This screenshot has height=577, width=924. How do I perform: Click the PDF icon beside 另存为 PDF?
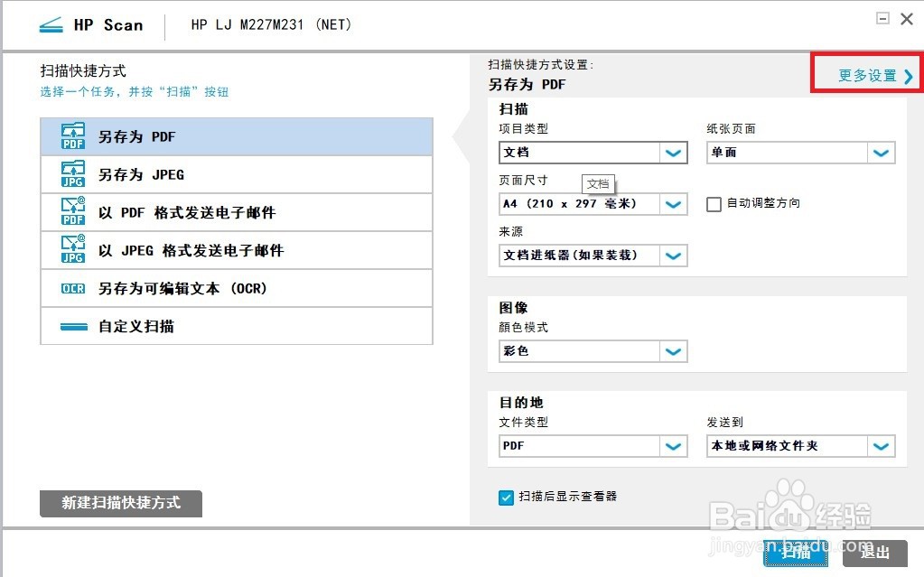[x=73, y=136]
